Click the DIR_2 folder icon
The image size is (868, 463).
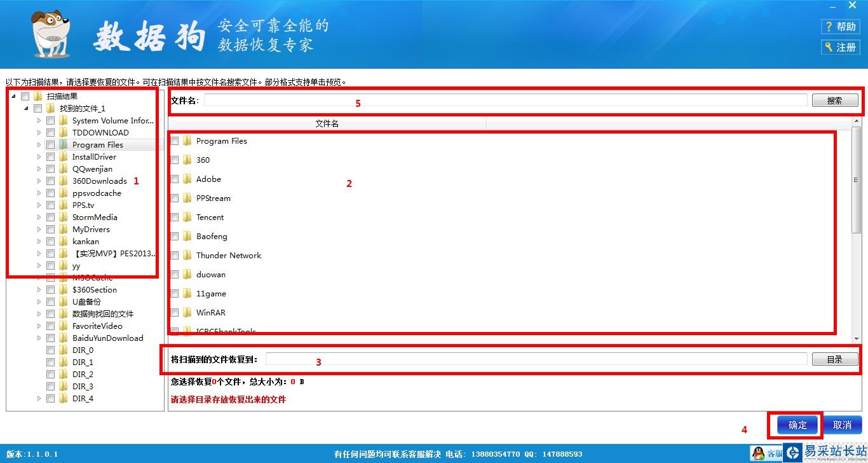pyautogui.click(x=63, y=375)
